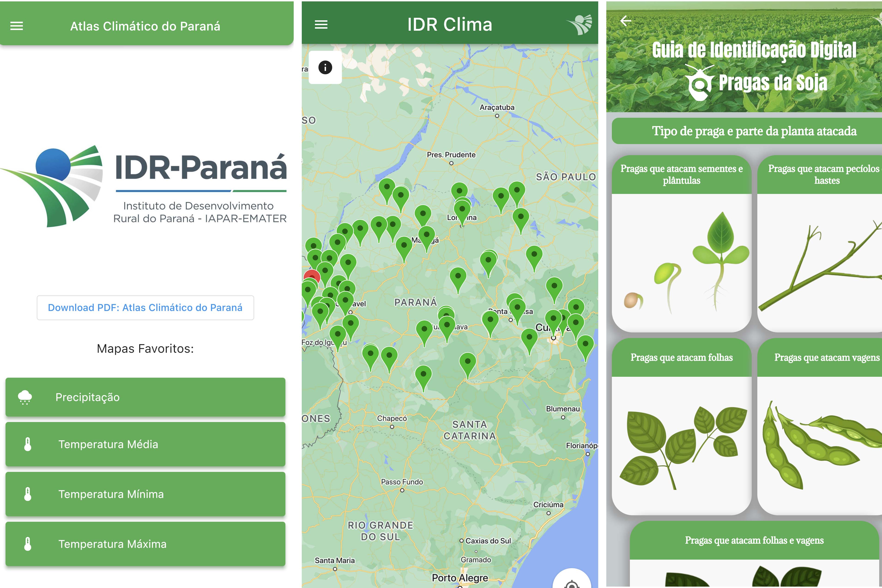
Task: Click the SÃO PAULO state label
Action: tap(566, 177)
